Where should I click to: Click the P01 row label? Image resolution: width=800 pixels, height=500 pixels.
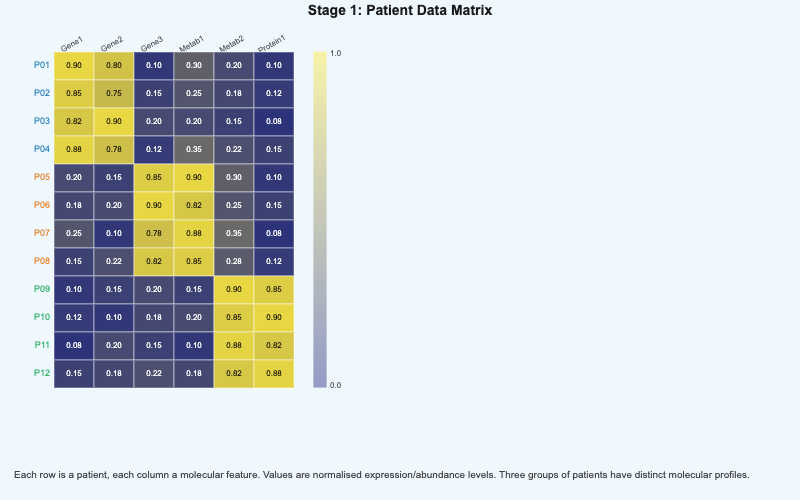point(41,65)
